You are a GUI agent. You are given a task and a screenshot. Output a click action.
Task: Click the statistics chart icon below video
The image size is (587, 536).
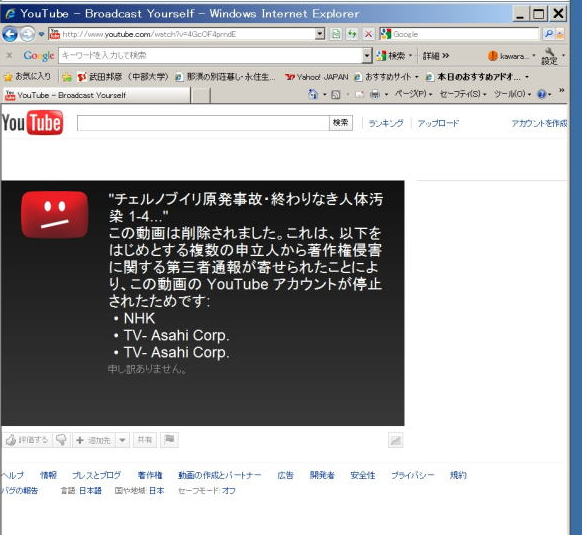tap(396, 440)
